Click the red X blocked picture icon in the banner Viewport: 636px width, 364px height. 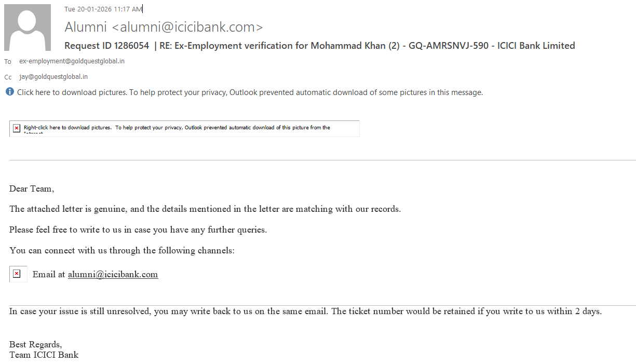point(17,128)
